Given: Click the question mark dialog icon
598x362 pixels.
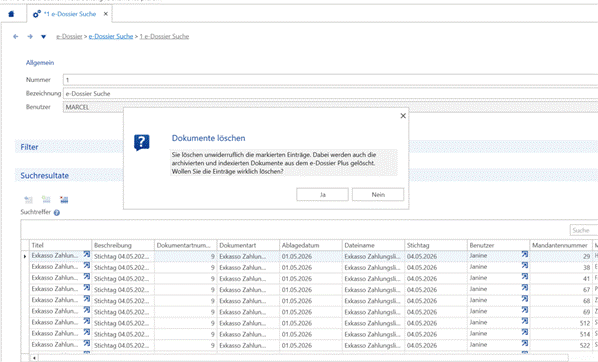Looking at the screenshot, I should click(141, 143).
